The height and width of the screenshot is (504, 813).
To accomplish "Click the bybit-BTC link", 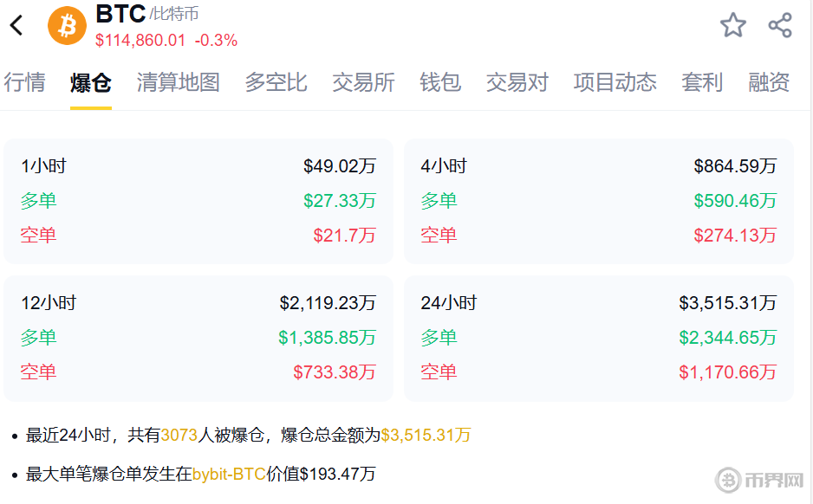I will pyautogui.click(x=228, y=474).
